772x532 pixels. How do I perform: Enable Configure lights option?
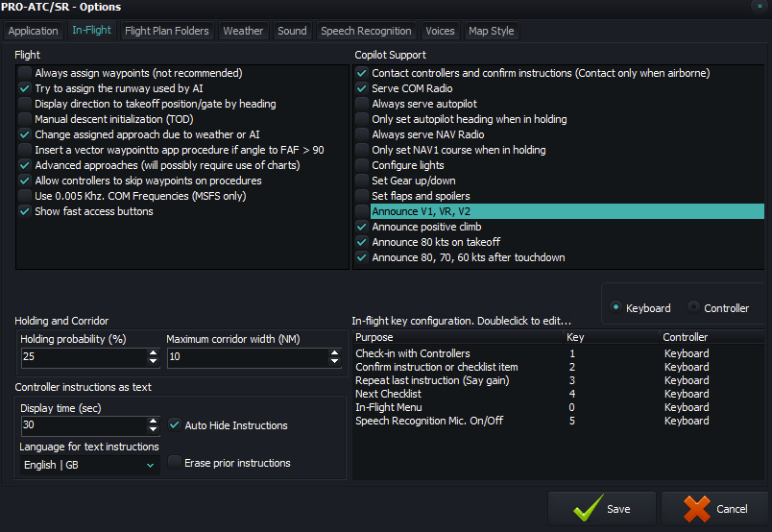point(362,165)
